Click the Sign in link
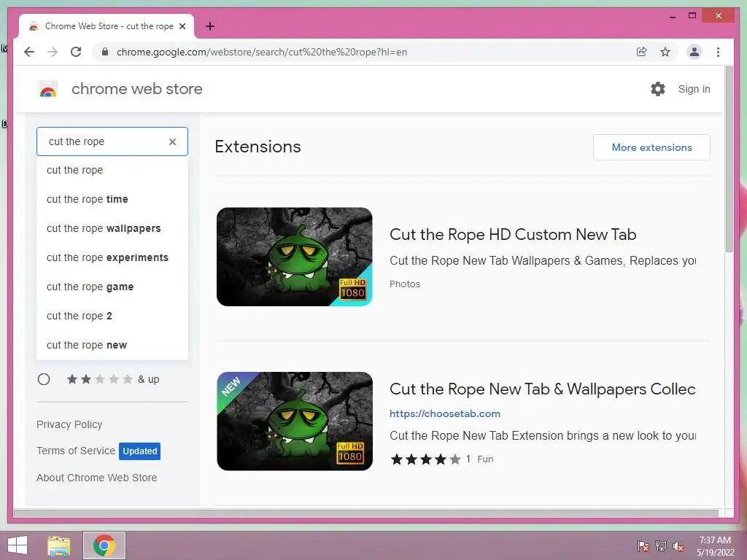Image resolution: width=747 pixels, height=560 pixels. pyautogui.click(x=694, y=89)
